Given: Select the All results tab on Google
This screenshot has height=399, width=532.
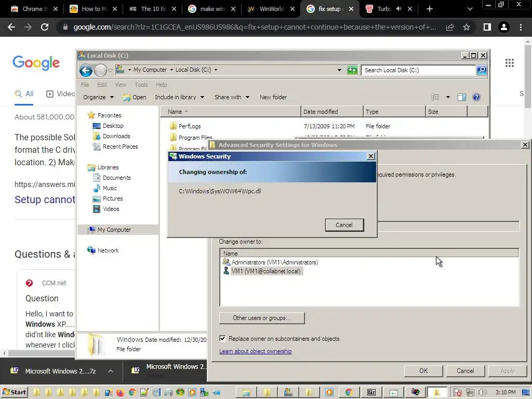Looking at the screenshot, I should point(24,94).
